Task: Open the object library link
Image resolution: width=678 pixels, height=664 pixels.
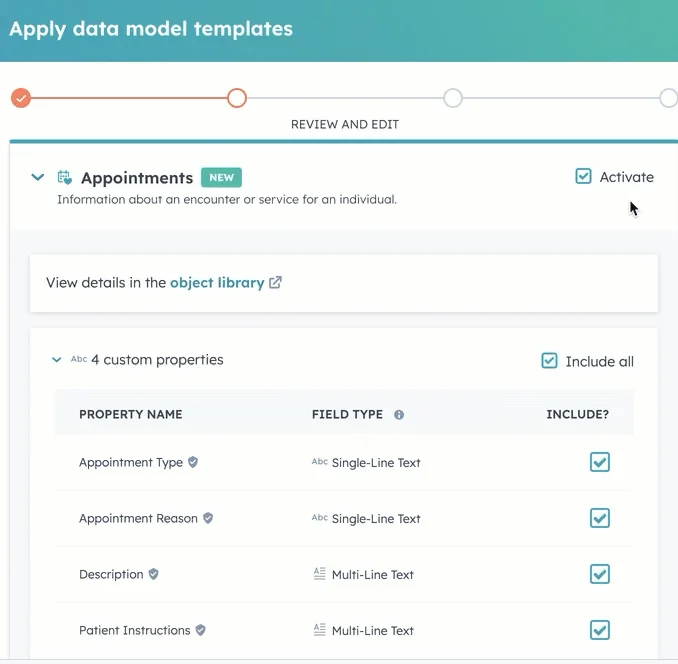Action: pos(217,283)
